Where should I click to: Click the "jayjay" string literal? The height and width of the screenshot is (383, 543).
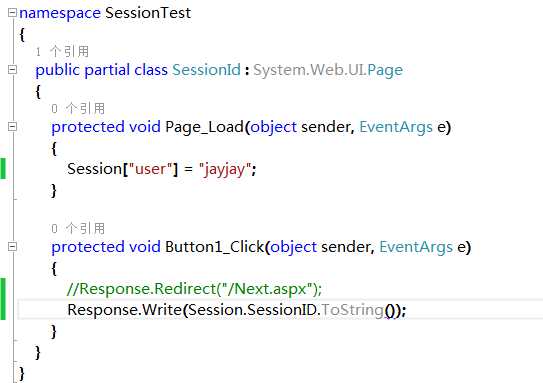225,169
